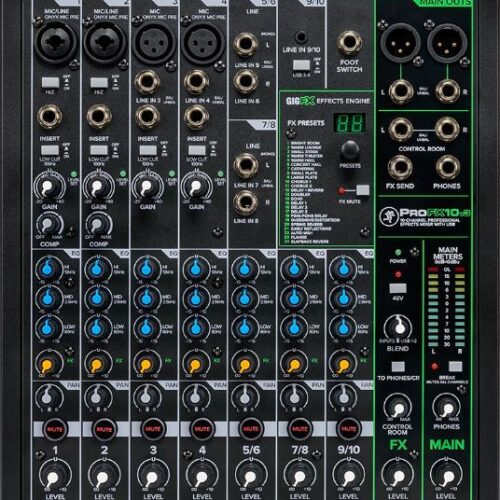Select the FX PRESETS number display

[349, 123]
